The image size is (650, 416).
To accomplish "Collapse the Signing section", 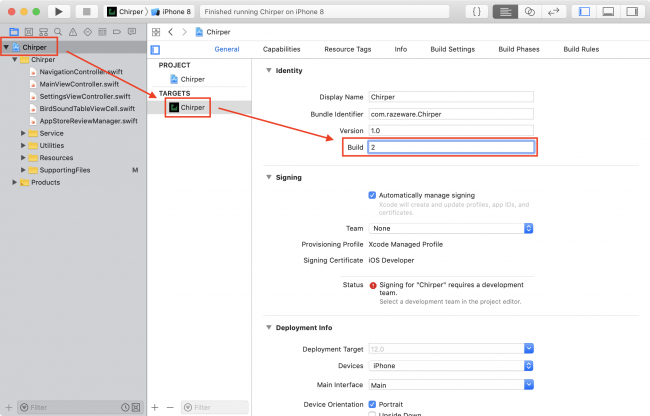I will coord(269,177).
